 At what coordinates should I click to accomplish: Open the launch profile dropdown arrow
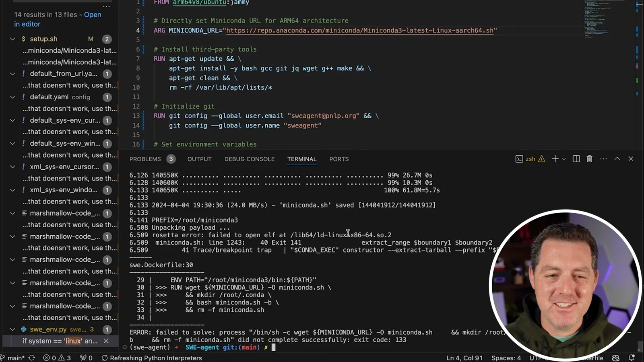point(564,159)
